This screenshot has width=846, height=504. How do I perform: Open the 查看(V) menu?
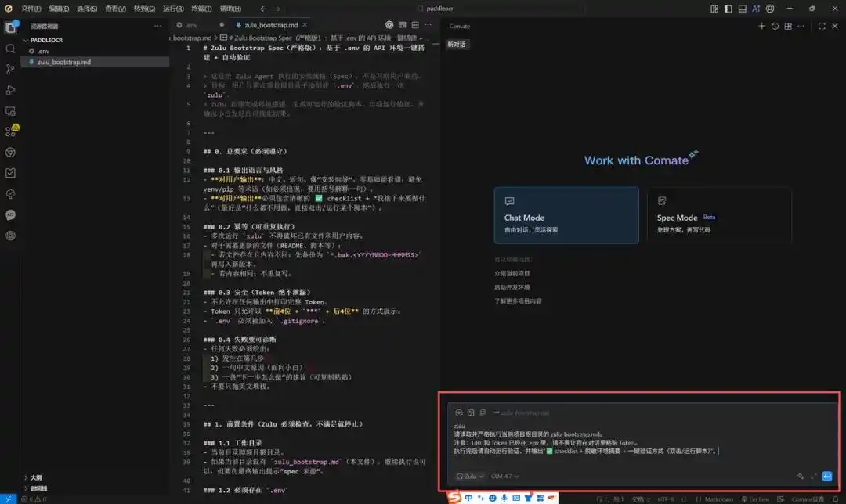(115, 9)
